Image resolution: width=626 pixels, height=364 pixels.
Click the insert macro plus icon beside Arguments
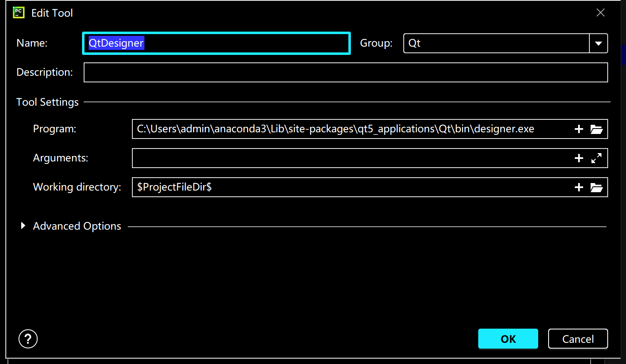coord(579,158)
